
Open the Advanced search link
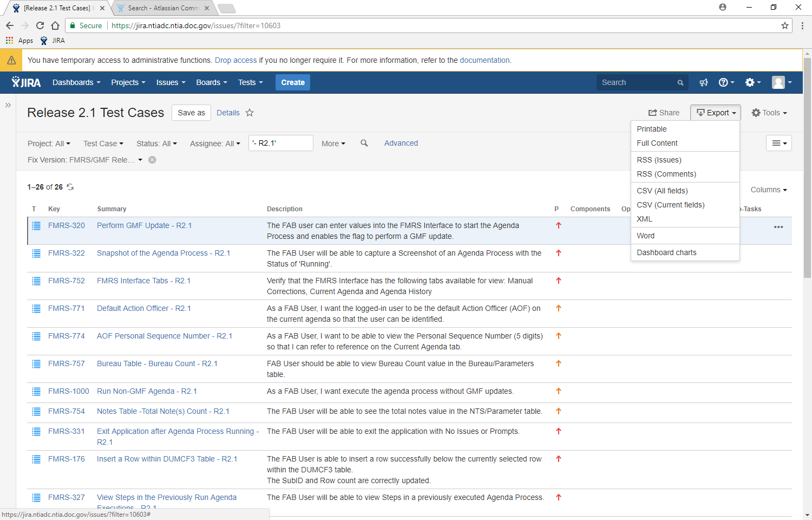tap(401, 143)
